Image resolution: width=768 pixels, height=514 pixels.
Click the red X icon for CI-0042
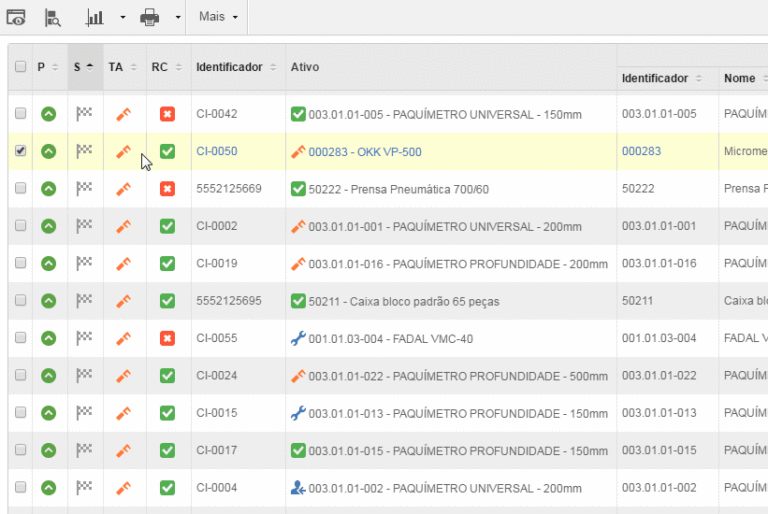point(167,114)
